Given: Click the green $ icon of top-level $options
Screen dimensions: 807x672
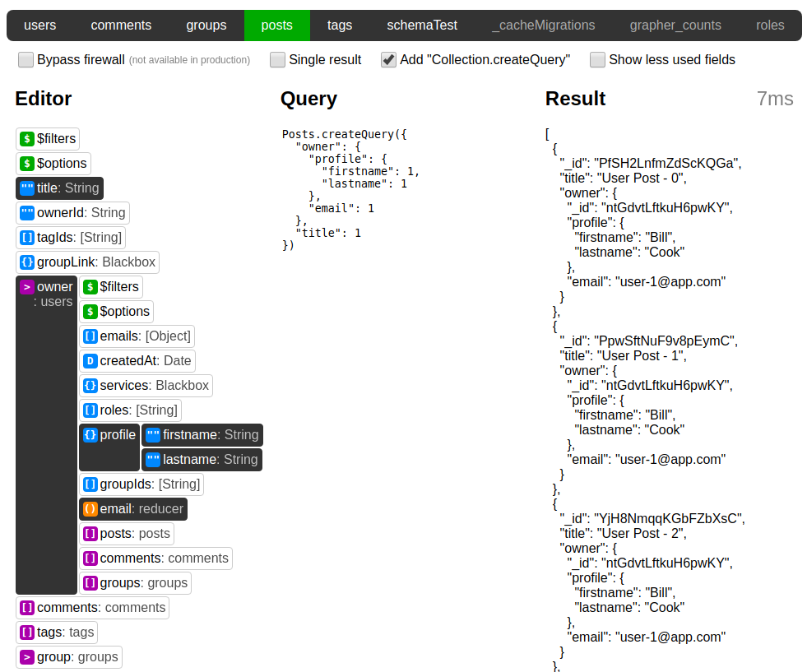Looking at the screenshot, I should (x=27, y=163).
